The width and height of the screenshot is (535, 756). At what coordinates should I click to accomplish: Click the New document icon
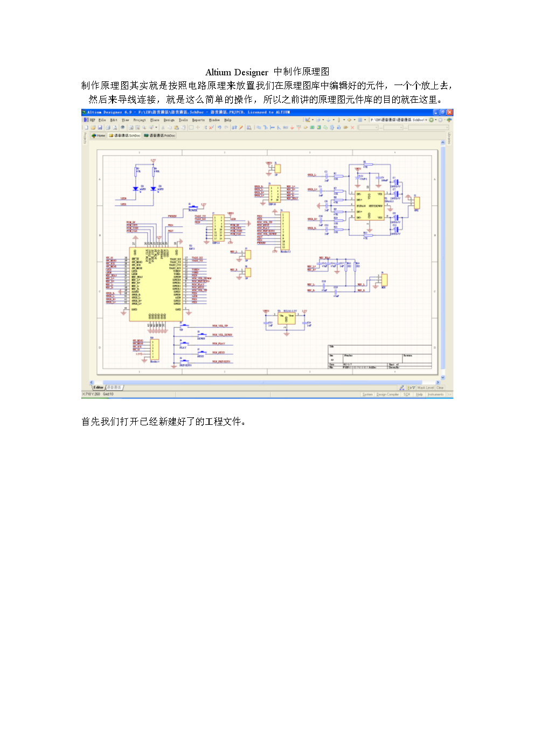tap(87, 128)
